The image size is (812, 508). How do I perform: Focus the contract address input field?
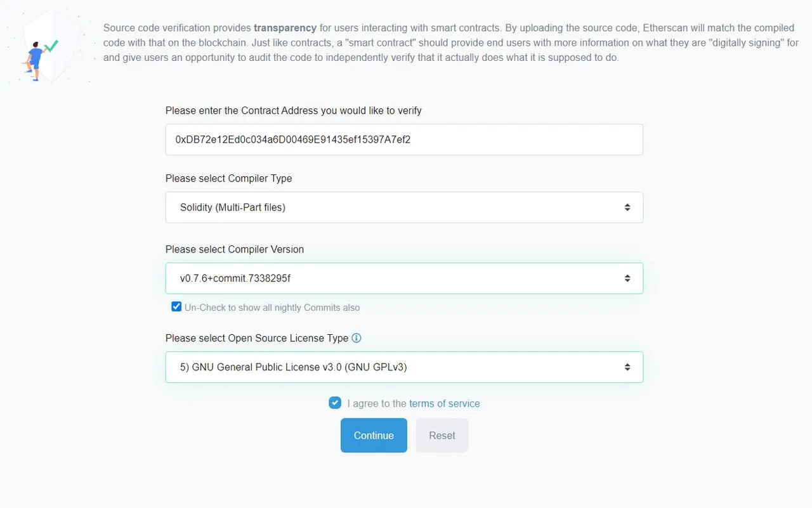[x=404, y=140]
